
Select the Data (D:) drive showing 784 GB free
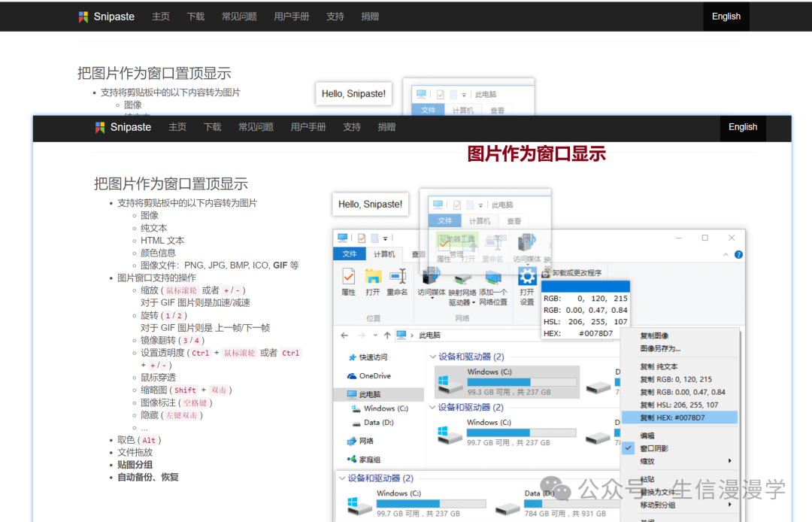[556, 503]
